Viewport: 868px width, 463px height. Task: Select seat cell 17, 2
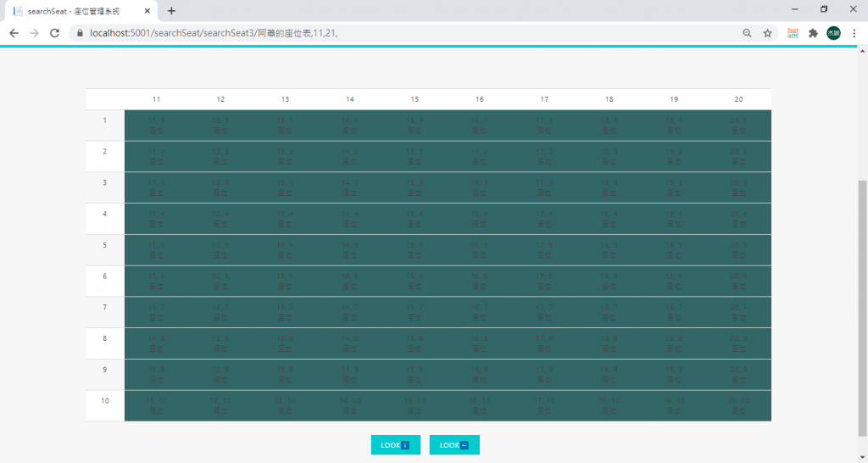[x=544, y=156]
